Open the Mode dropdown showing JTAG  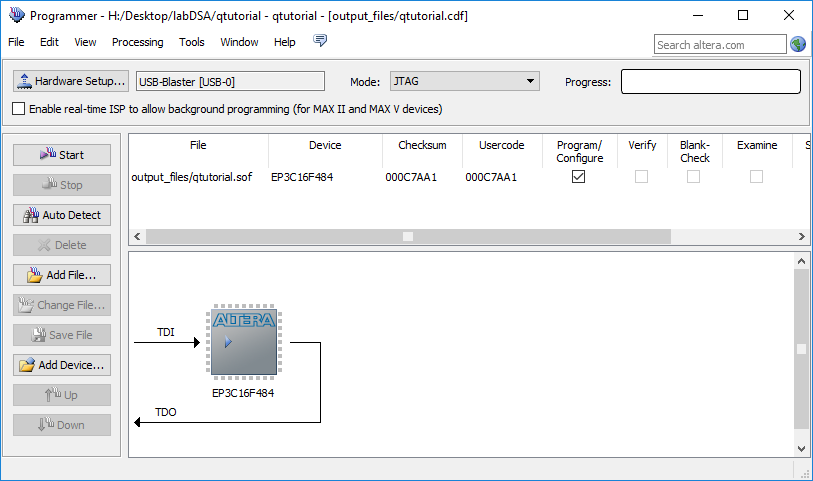coord(465,81)
